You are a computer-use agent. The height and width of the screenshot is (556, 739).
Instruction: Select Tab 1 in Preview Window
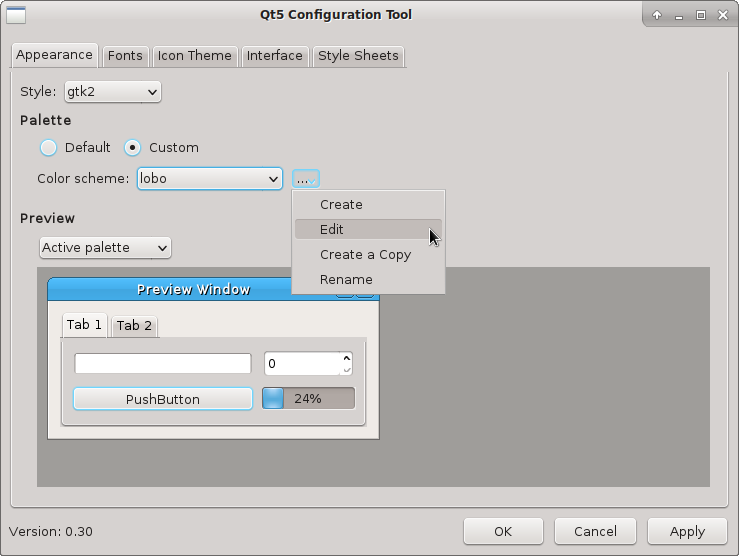(x=84, y=325)
